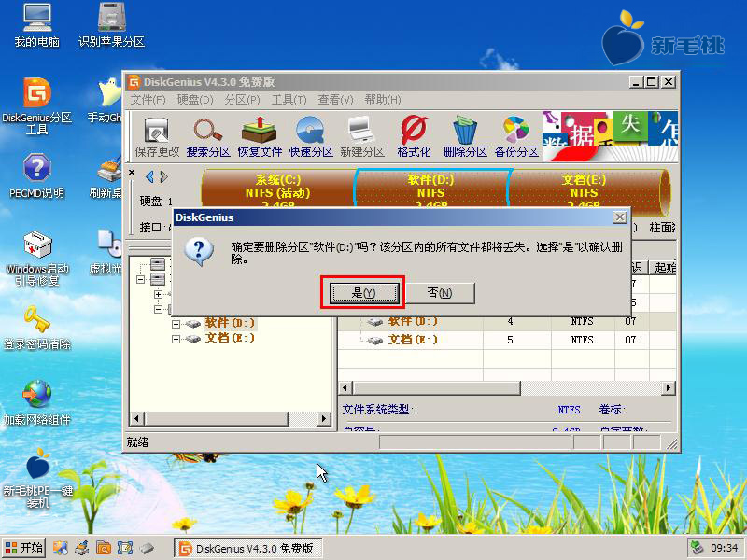Open the 文件(F) menu
Screen dimensions: 747x560
point(148,100)
